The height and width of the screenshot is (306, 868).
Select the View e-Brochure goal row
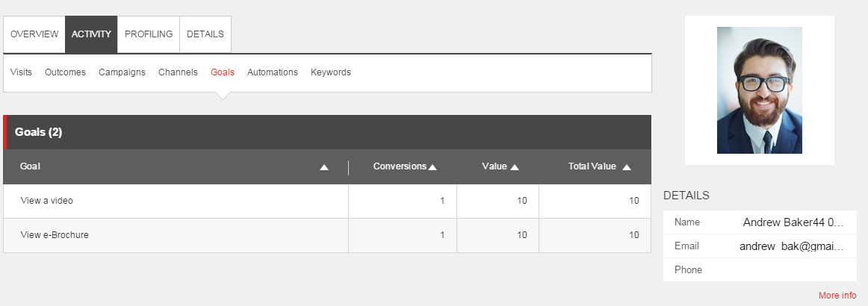[327, 235]
